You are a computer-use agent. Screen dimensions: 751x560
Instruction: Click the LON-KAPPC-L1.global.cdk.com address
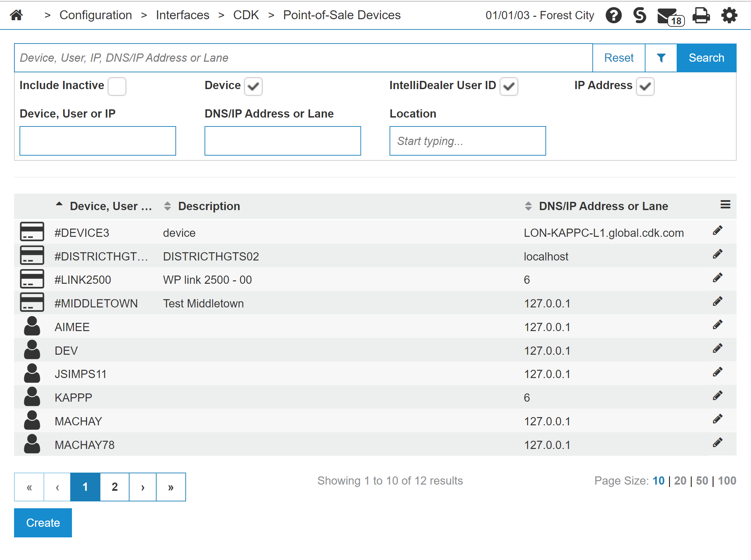[x=604, y=233]
